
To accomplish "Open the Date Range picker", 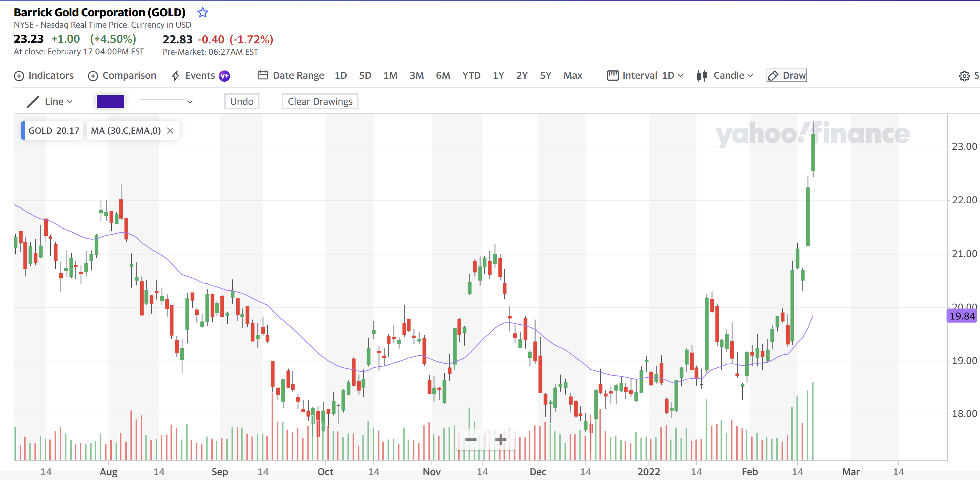I will [291, 76].
